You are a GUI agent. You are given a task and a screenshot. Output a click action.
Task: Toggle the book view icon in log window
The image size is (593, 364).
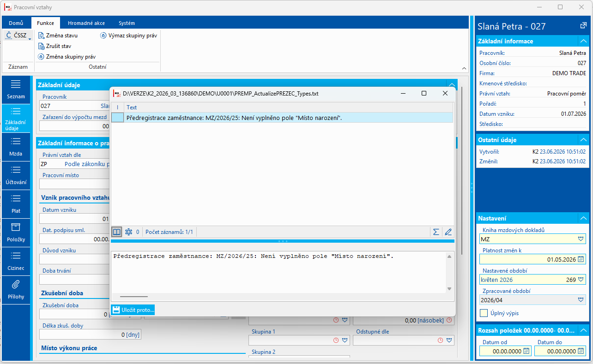pos(117,232)
